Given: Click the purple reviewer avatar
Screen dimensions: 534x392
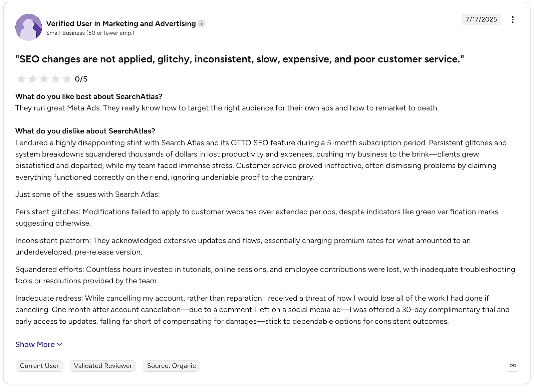Looking at the screenshot, I should pos(29,27).
